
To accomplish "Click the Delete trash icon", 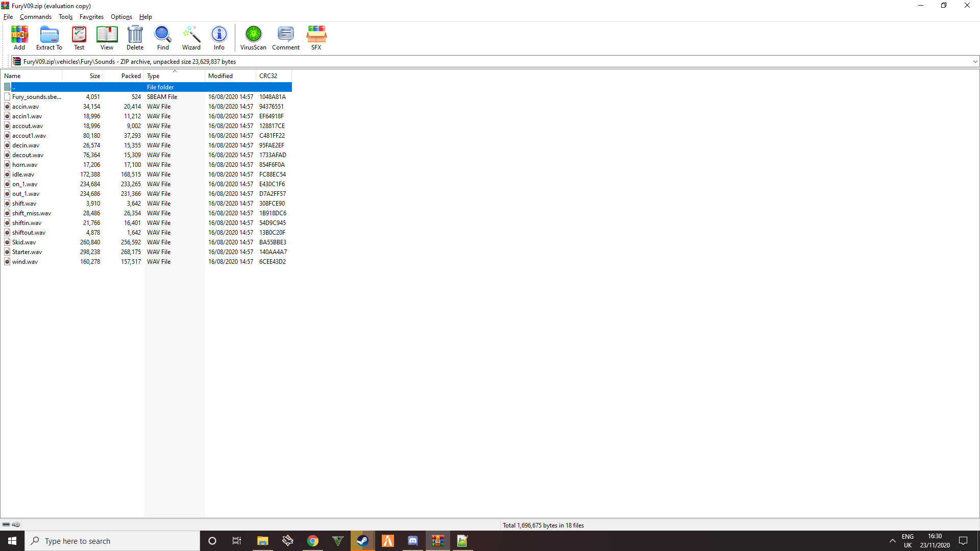I will coord(135,38).
